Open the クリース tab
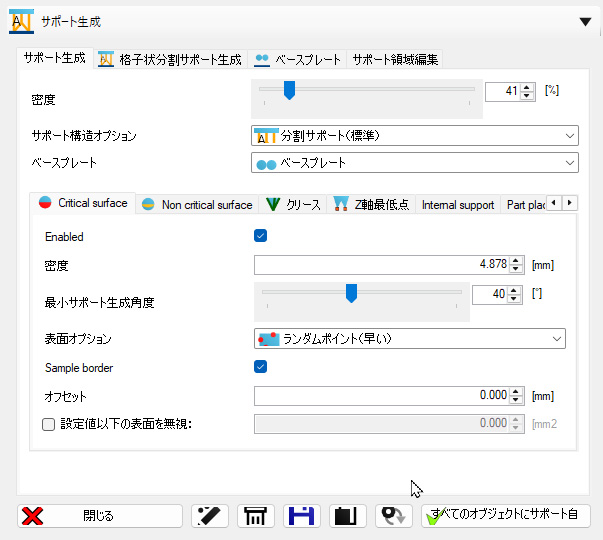603x540 pixels. [x=293, y=205]
